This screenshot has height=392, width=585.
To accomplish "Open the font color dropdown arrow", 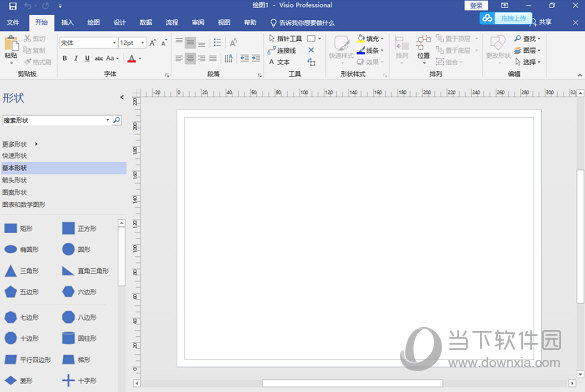I will tap(140, 59).
